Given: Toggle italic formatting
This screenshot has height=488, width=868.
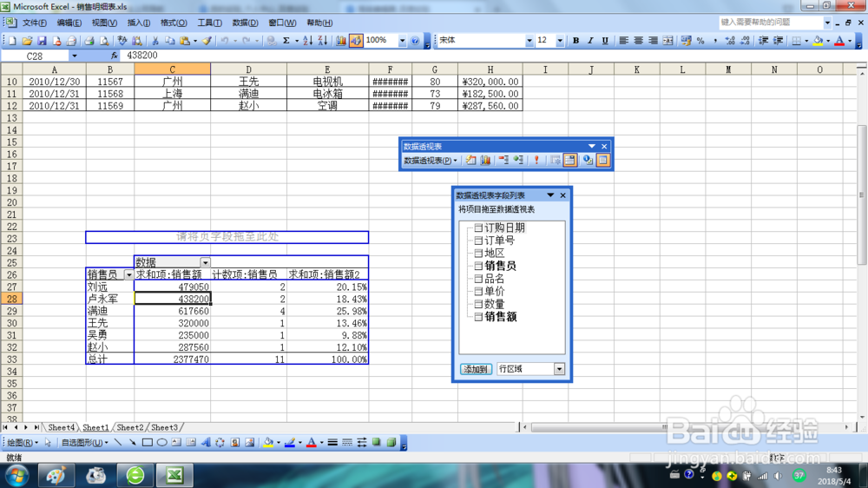Looking at the screenshot, I should pos(590,41).
